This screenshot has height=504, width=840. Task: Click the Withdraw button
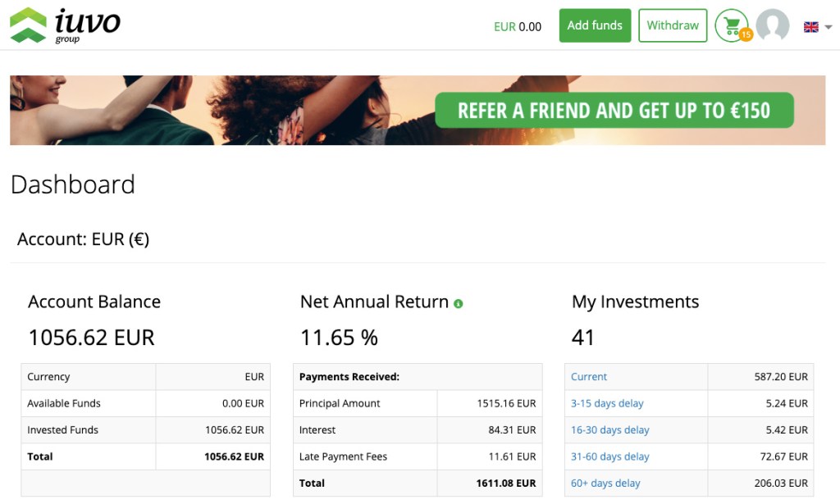coord(673,25)
